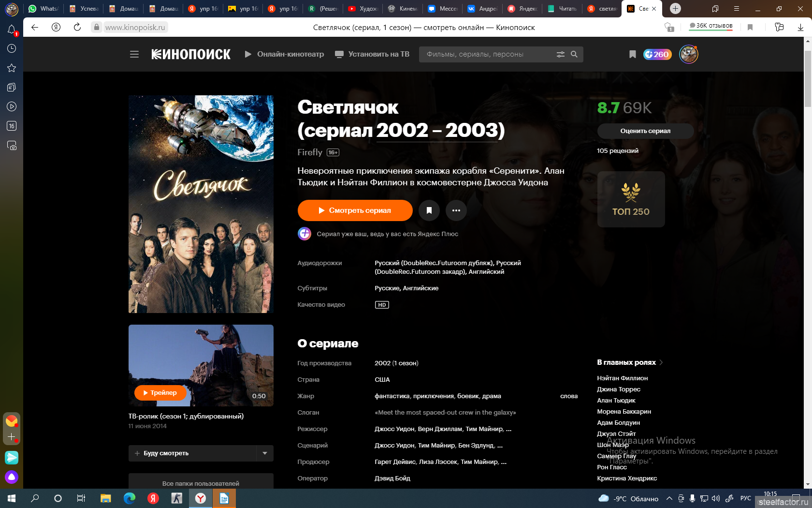The image size is (812, 508).
Task: Open year 2002 production link
Action: [x=382, y=363]
